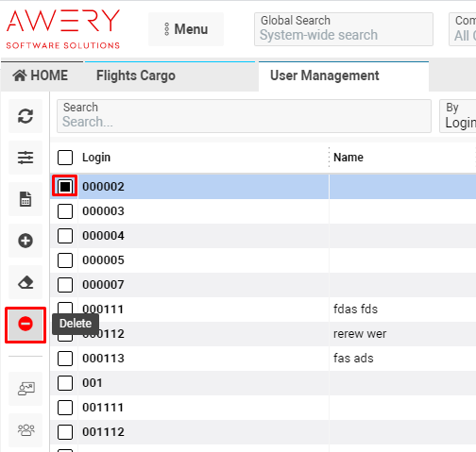476x452 pixels.
Task: Select login text 001112
Action: pyautogui.click(x=103, y=432)
